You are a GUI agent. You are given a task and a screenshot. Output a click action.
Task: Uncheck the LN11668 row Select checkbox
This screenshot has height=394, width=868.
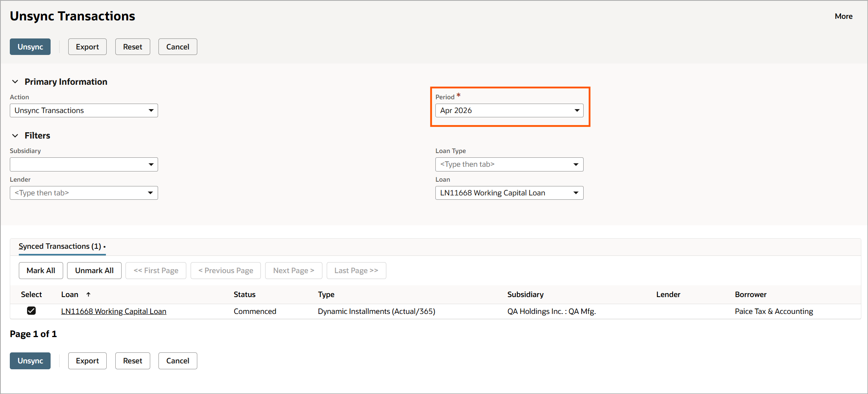pos(31,311)
